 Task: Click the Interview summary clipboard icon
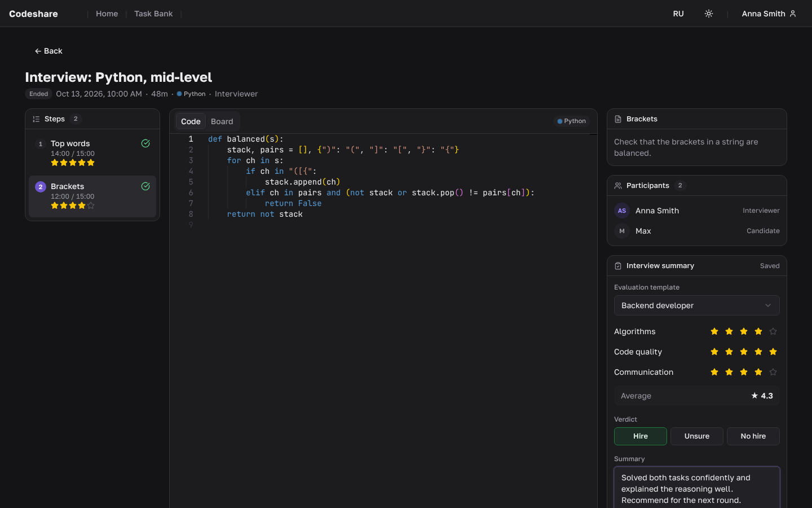tap(618, 266)
